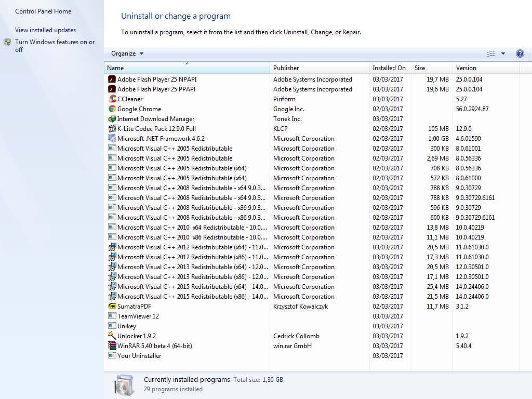Image resolution: width=532 pixels, height=399 pixels.
Task: Sort by the Name column header
Action: point(187,68)
